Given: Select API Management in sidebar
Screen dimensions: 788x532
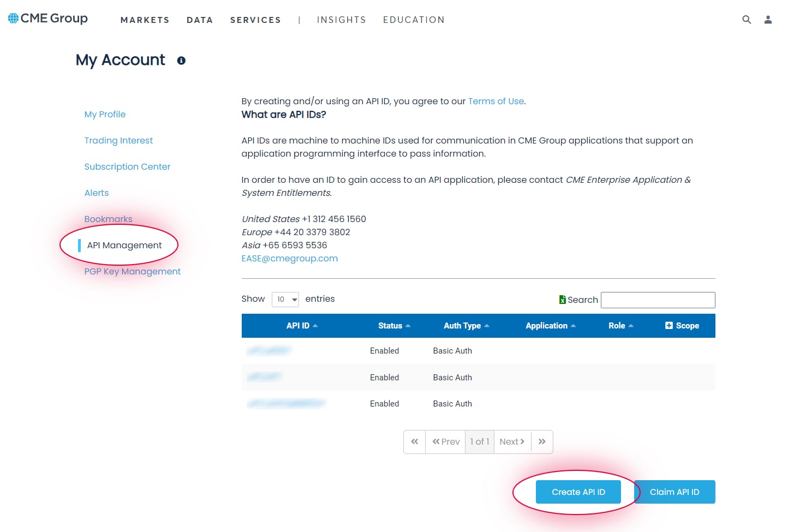Looking at the screenshot, I should tap(124, 246).
